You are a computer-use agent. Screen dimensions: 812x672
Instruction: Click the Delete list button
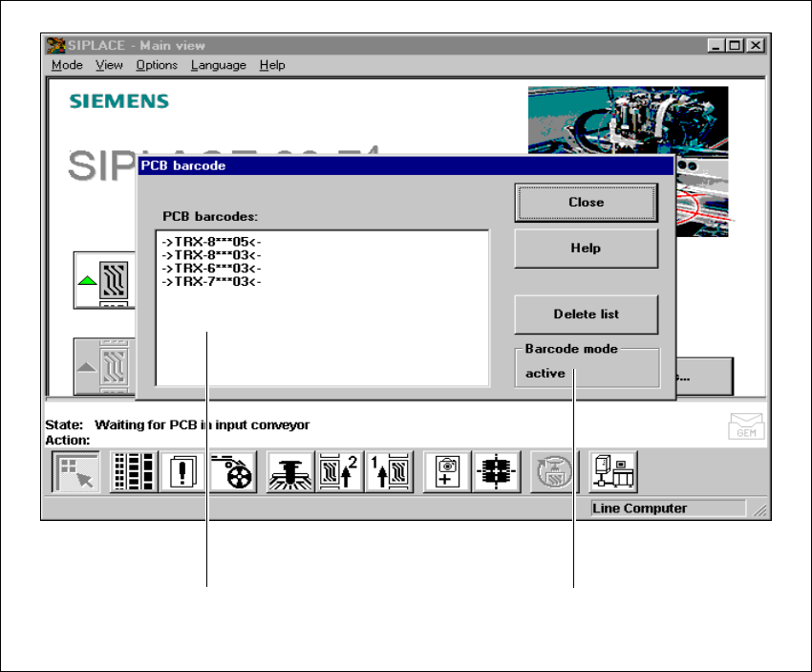point(587,314)
